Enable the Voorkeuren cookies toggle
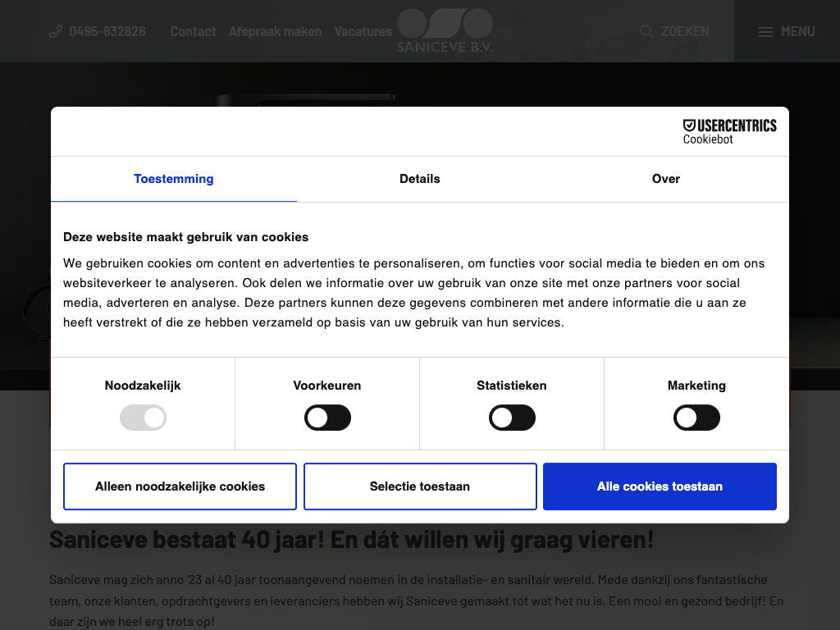Viewport: 840px width, 630px height. tap(327, 418)
